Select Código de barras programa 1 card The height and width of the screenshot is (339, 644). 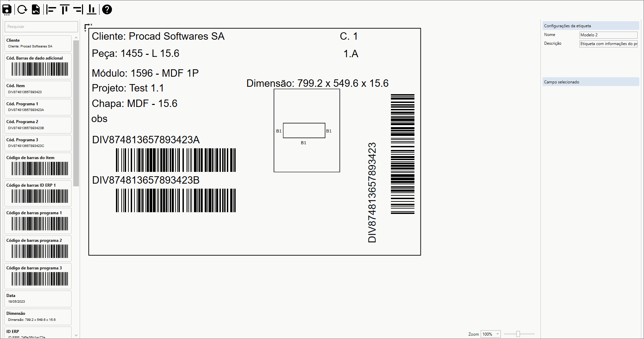pos(38,221)
